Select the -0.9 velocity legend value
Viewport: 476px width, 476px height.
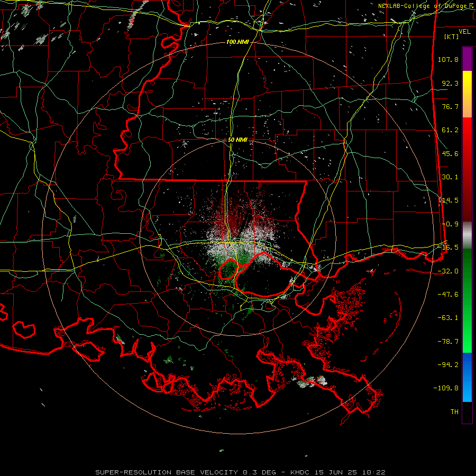tap(450, 224)
